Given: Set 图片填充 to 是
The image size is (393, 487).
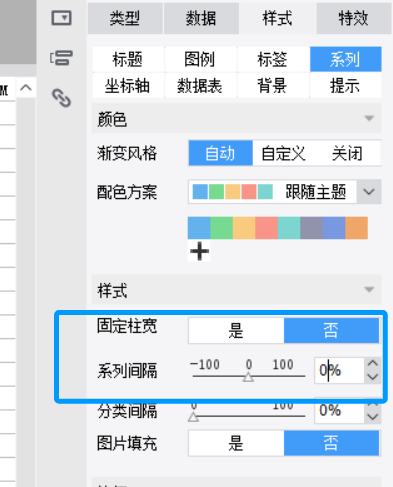Looking at the screenshot, I should 236,443.
